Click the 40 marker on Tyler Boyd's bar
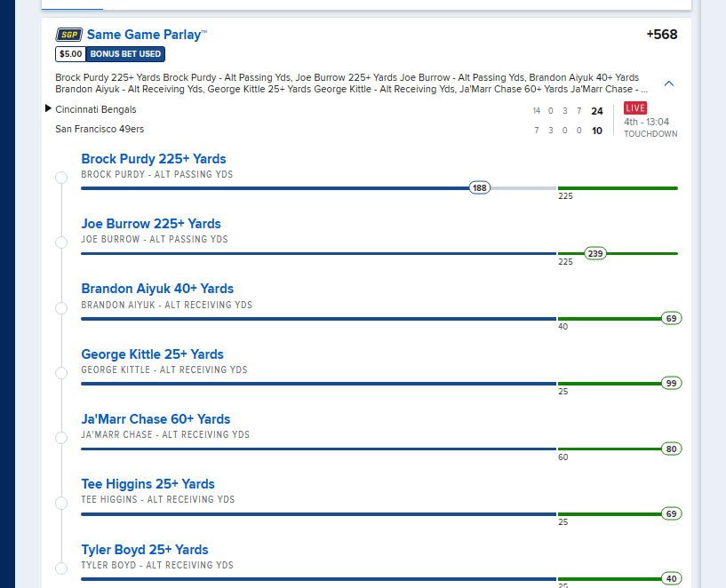Image resolution: width=726 pixels, height=588 pixels. (x=672, y=579)
